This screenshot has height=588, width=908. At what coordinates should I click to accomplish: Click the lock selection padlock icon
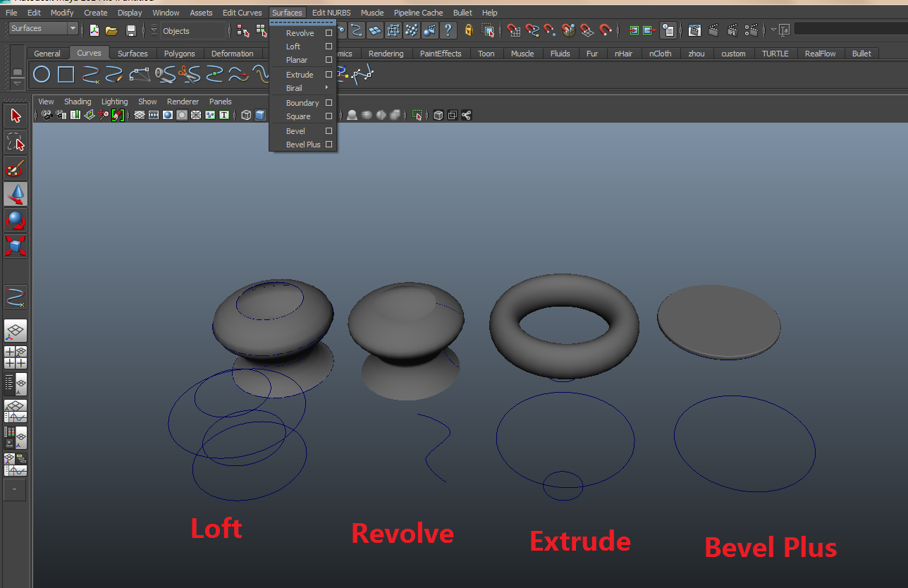click(x=469, y=30)
